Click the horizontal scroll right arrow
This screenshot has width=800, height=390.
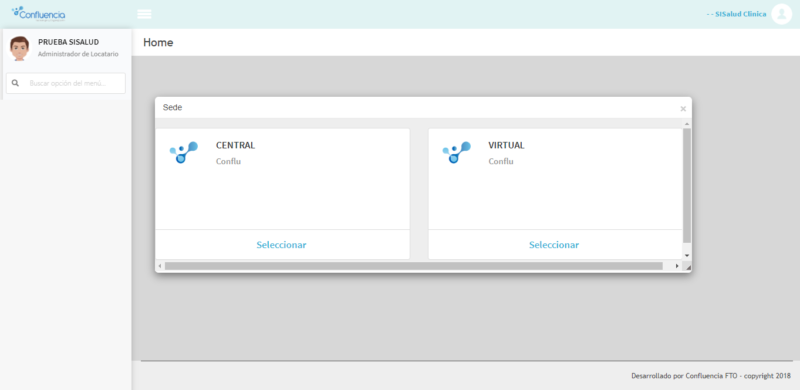677,266
